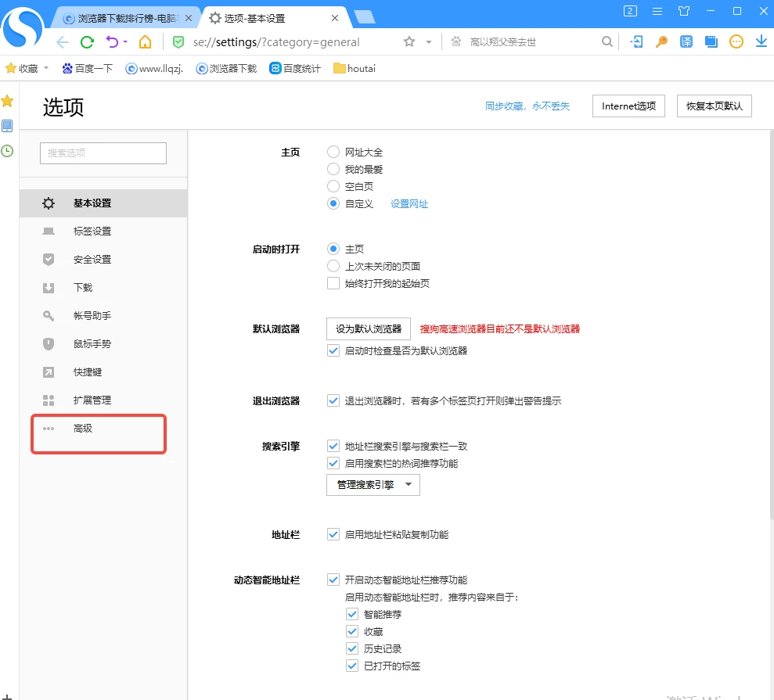Click the page vertical scrollbar
This screenshot has height=700, width=774.
[x=771, y=325]
